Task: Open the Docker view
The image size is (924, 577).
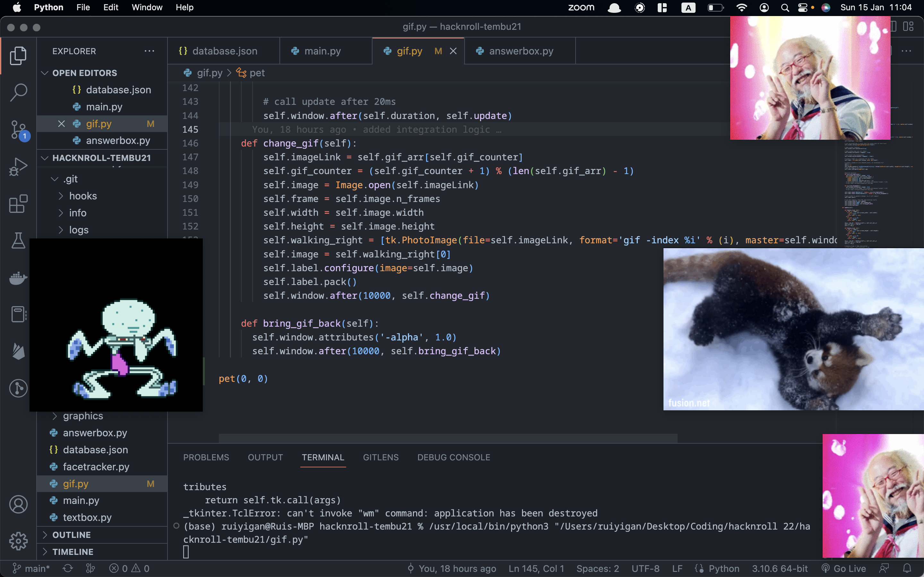Action: click(x=18, y=278)
